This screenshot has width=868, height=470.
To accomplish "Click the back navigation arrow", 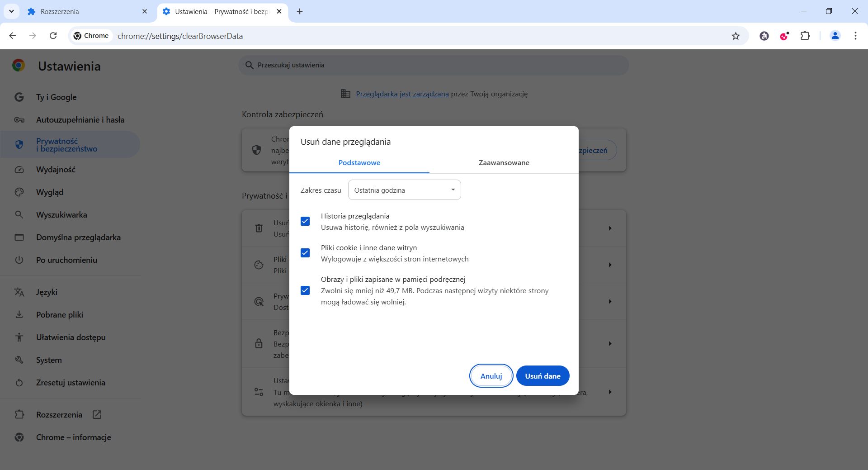I will pyautogui.click(x=12, y=36).
